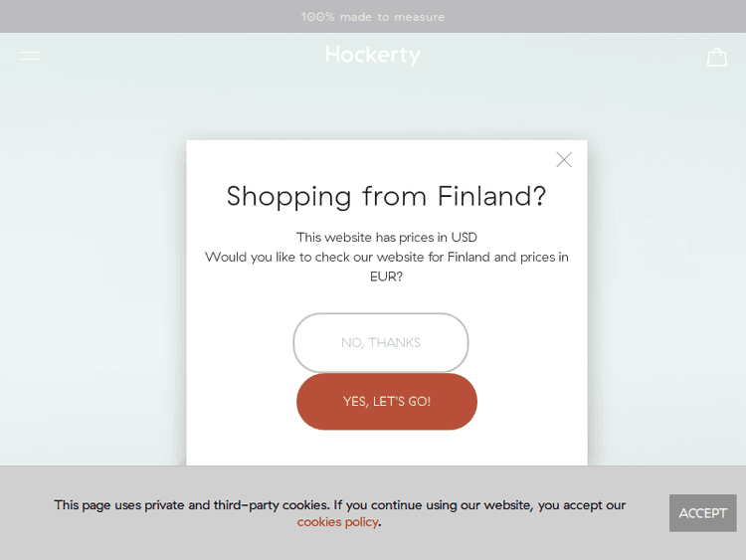The width and height of the screenshot is (746, 560).
Task: Close the Shopping from Finland popup
Action: pos(564,159)
